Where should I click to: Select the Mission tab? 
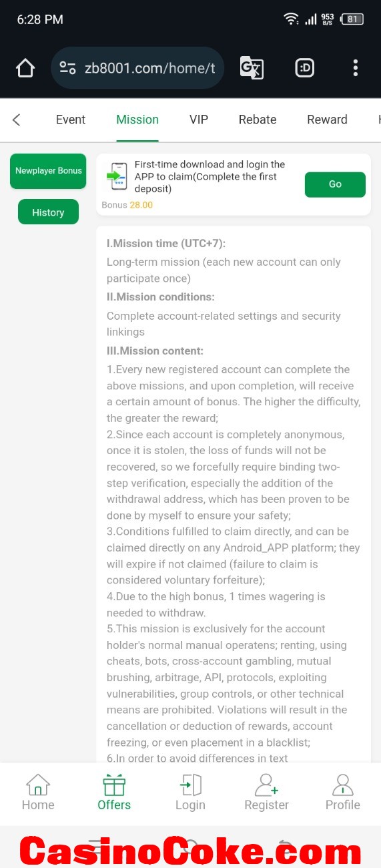(137, 120)
